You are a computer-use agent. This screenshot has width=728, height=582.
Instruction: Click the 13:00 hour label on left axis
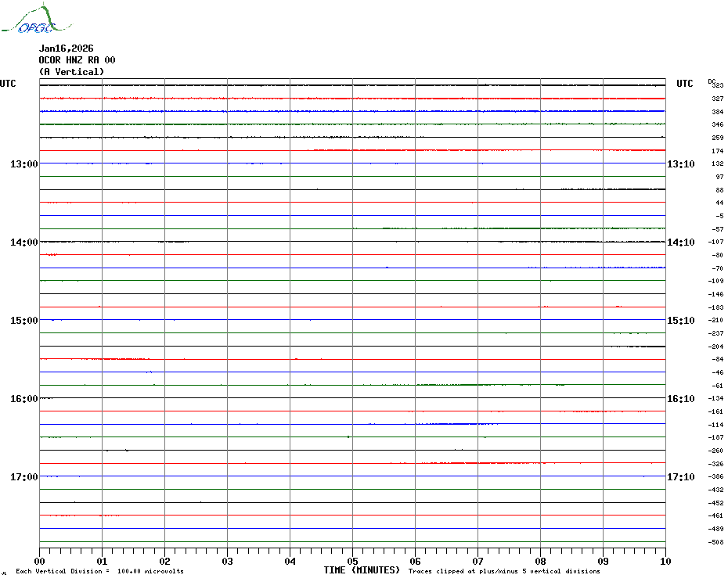24,164
